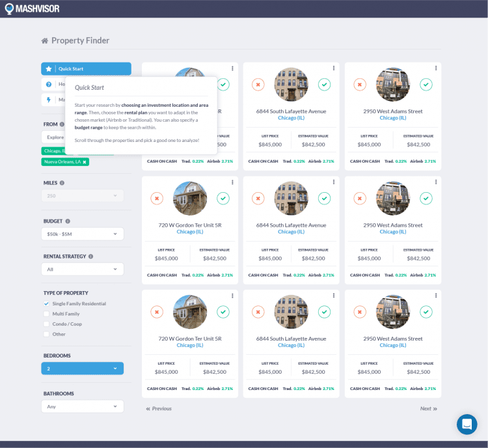
Task: Reject the middle 720 W Gordon Ter listing
Action: point(157,199)
